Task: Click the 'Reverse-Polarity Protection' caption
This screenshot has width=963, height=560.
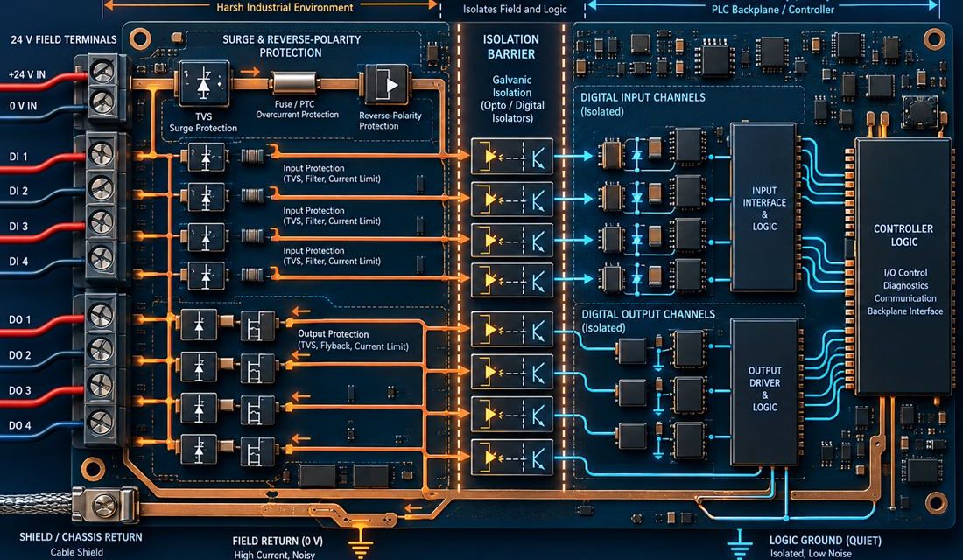Action: [x=390, y=121]
